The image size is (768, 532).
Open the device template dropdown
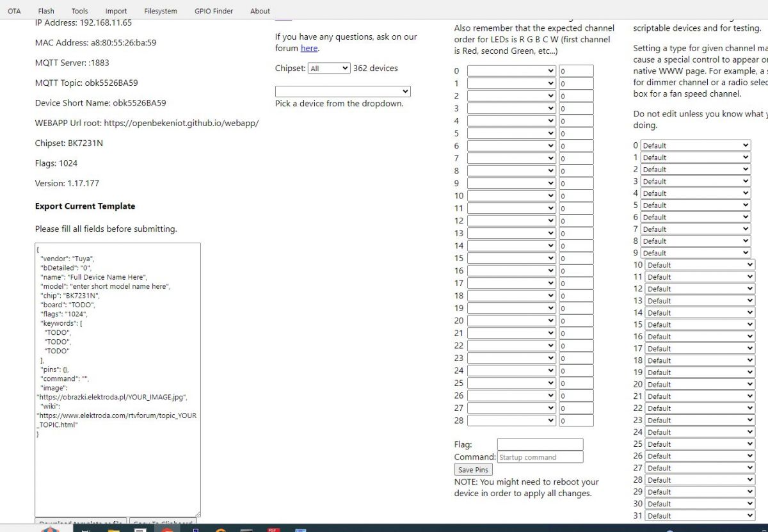[x=343, y=92]
